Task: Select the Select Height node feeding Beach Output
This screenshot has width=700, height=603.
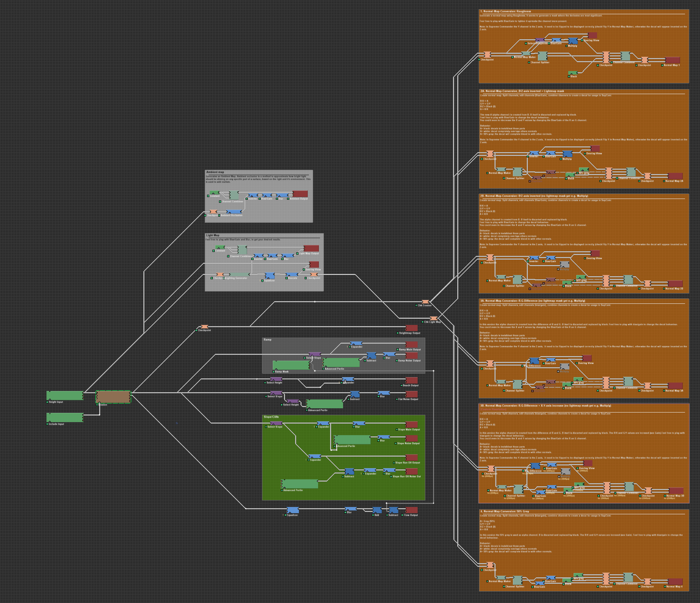Action: [x=276, y=379]
